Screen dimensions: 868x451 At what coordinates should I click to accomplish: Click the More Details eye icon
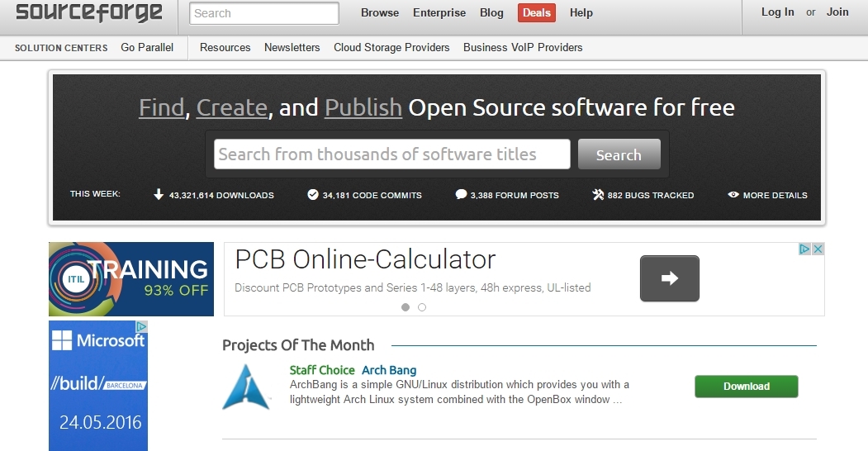point(733,195)
